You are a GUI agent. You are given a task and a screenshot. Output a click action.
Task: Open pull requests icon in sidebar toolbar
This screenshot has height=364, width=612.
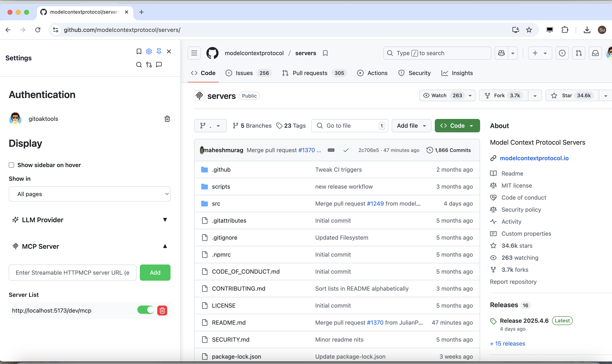(x=149, y=65)
